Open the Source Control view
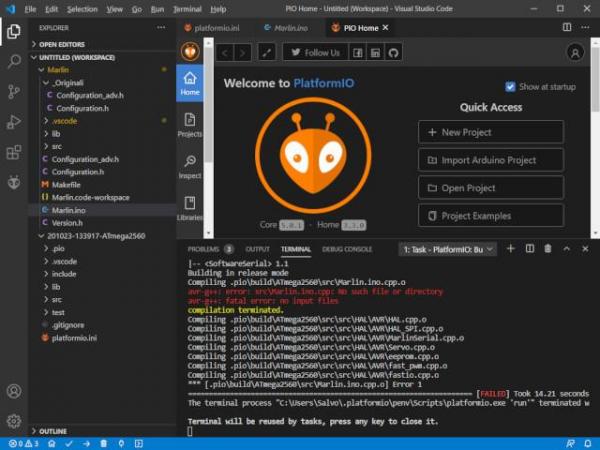The height and width of the screenshot is (450, 600). [x=14, y=92]
